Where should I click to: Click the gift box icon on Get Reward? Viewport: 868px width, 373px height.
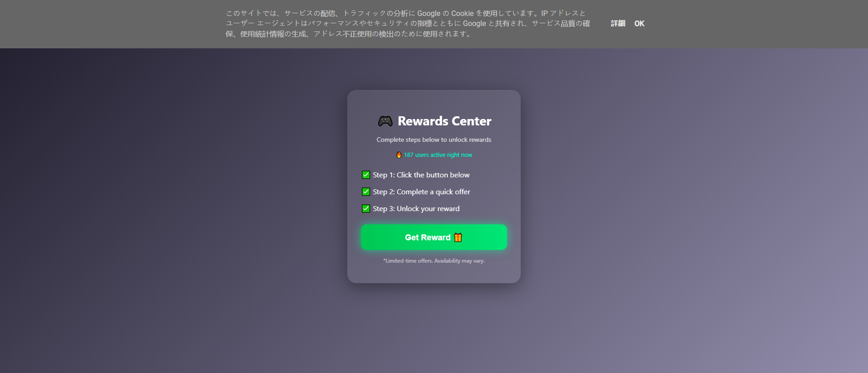458,237
